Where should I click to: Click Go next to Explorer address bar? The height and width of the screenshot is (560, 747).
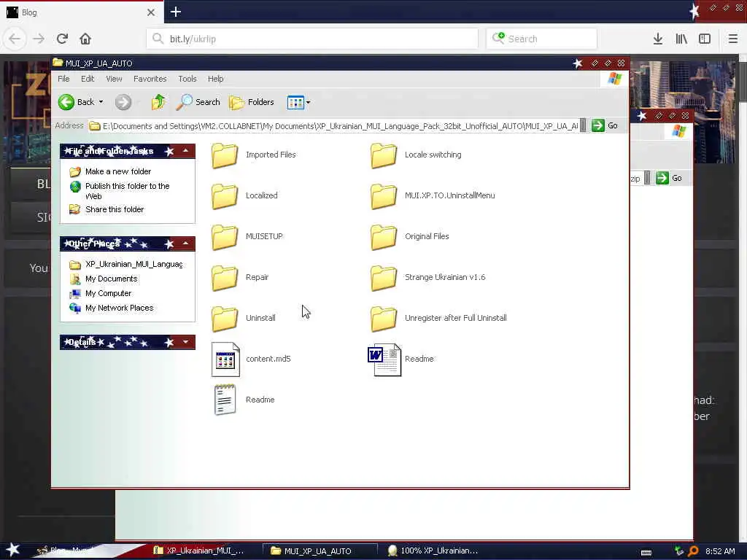point(605,125)
